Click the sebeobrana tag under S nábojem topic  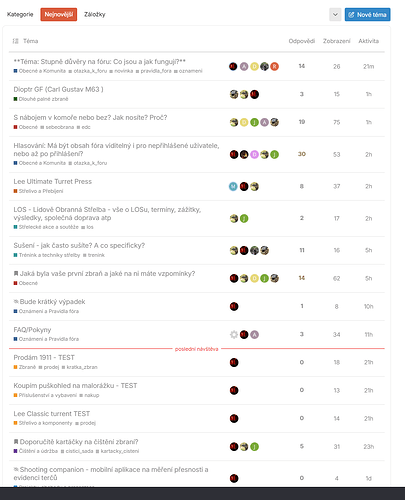[57, 127]
